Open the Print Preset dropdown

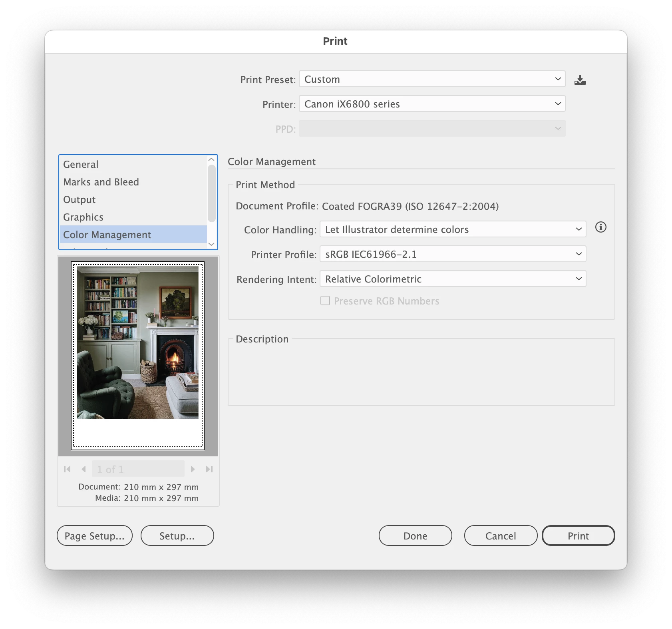pyautogui.click(x=432, y=79)
